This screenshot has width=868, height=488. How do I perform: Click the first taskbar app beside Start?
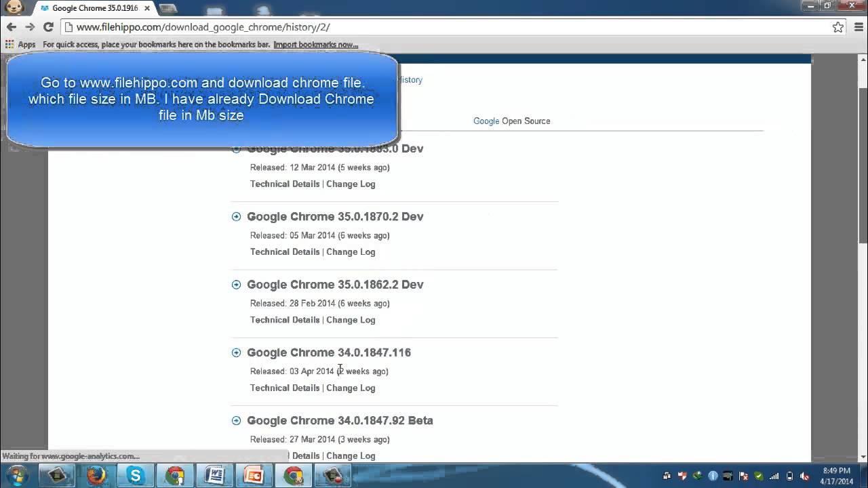[x=57, y=476]
